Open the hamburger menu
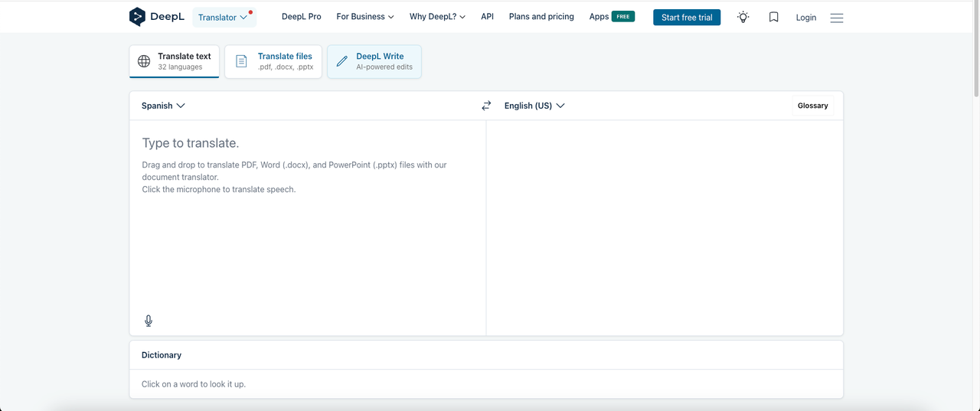Image resolution: width=980 pixels, height=411 pixels. pyautogui.click(x=836, y=18)
